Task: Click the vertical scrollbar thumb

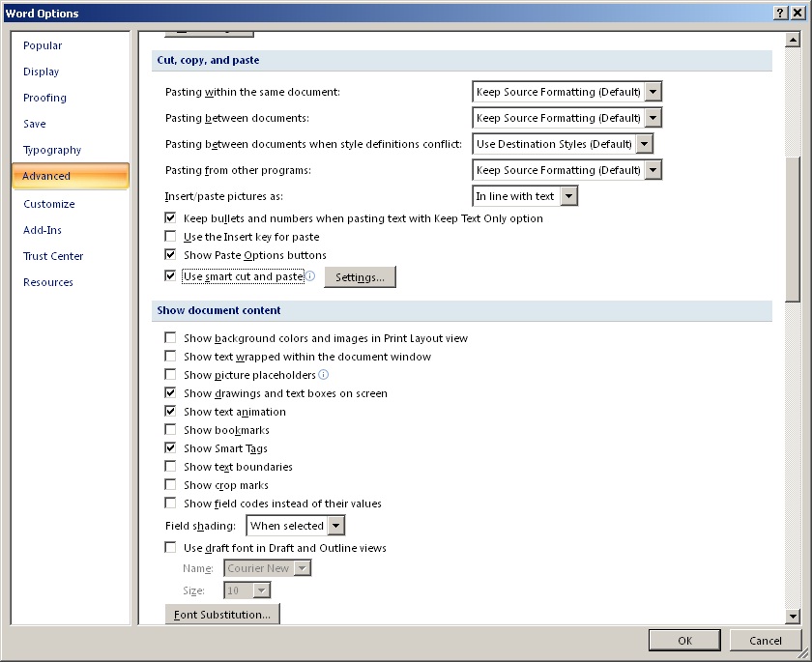Action: pos(793,229)
